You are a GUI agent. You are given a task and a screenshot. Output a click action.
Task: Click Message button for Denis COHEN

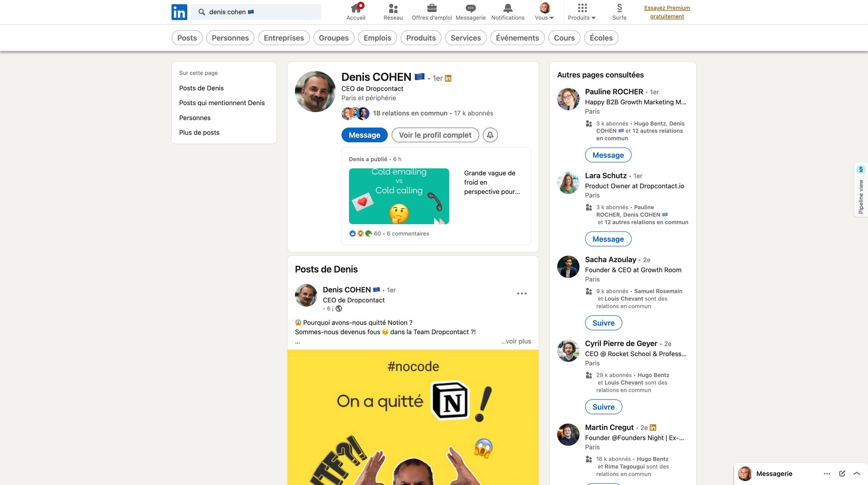(x=364, y=135)
